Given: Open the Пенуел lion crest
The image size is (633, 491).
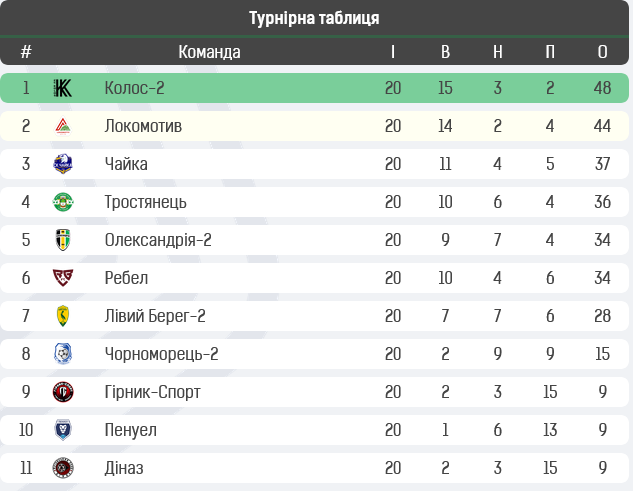Looking at the screenshot, I should point(63,430).
